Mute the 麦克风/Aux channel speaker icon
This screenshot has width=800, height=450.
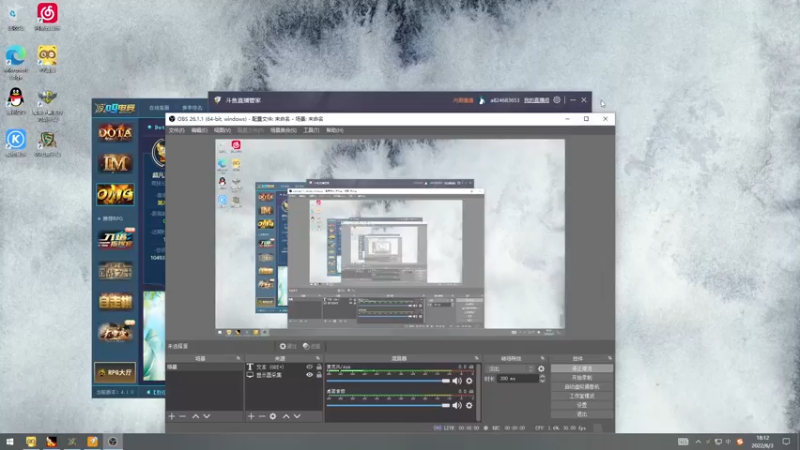(457, 381)
